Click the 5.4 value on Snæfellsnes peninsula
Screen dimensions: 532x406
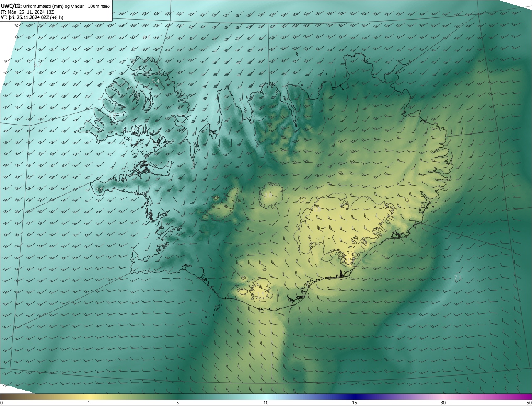99,189
